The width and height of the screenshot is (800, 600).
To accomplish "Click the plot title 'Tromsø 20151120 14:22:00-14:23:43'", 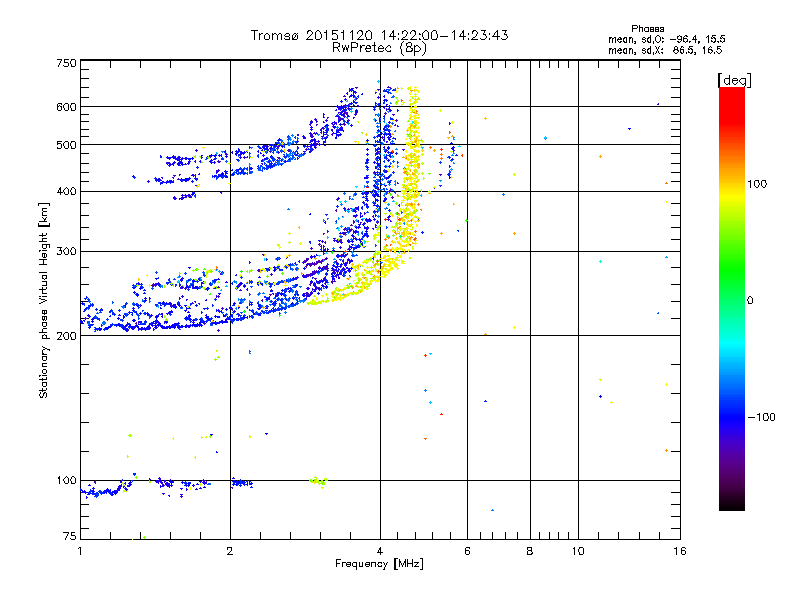I will 379,35.
